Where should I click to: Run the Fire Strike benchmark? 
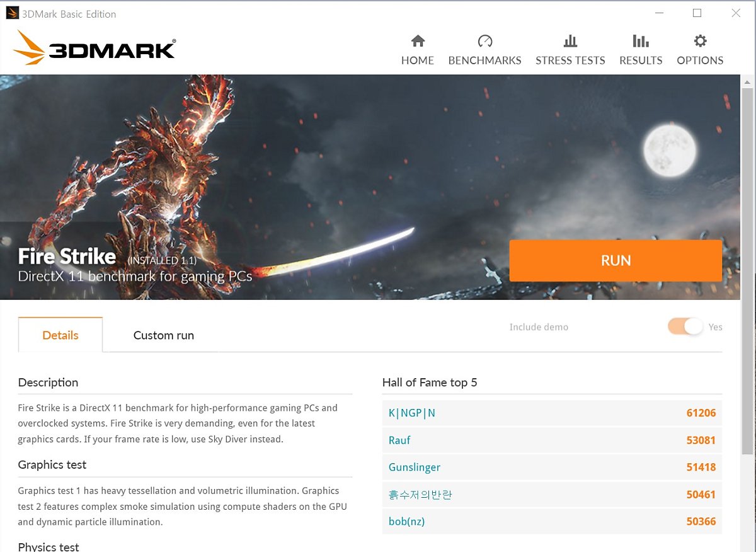(x=616, y=260)
